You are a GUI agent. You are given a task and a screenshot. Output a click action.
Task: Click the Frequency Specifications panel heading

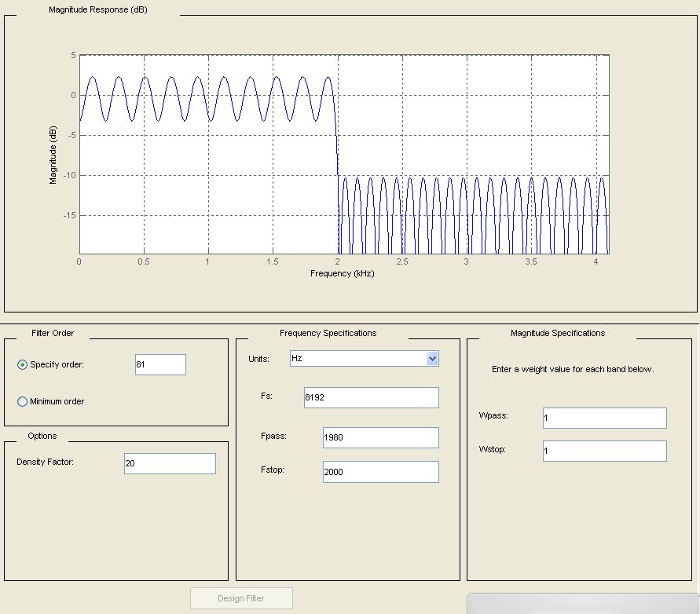(x=328, y=333)
